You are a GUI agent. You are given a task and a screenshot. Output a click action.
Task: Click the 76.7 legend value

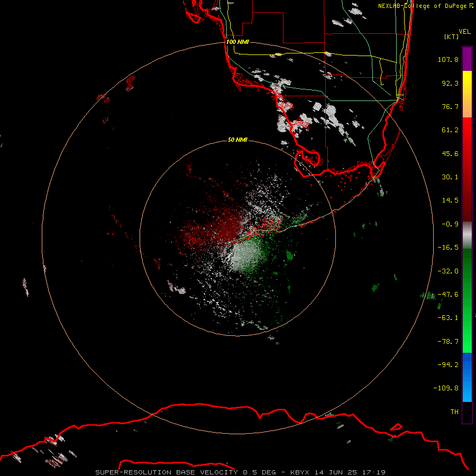[x=450, y=106]
